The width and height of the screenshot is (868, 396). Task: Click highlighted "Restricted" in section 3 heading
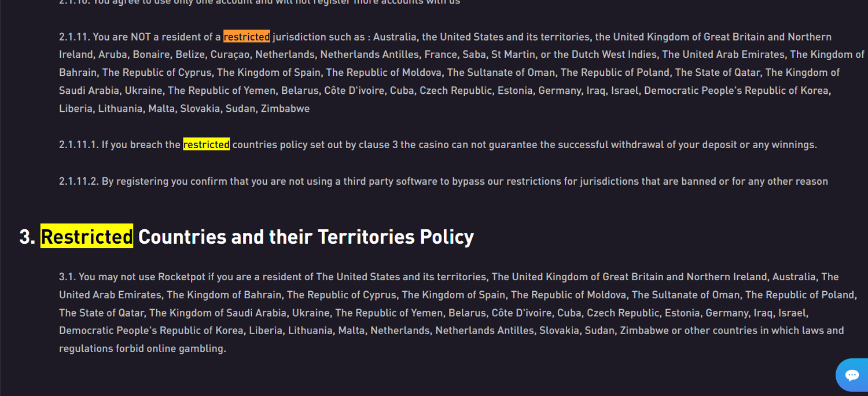[x=87, y=236]
